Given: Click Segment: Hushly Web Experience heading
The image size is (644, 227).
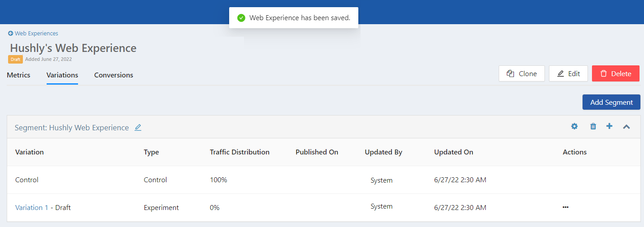Looking at the screenshot, I should click(x=72, y=128).
